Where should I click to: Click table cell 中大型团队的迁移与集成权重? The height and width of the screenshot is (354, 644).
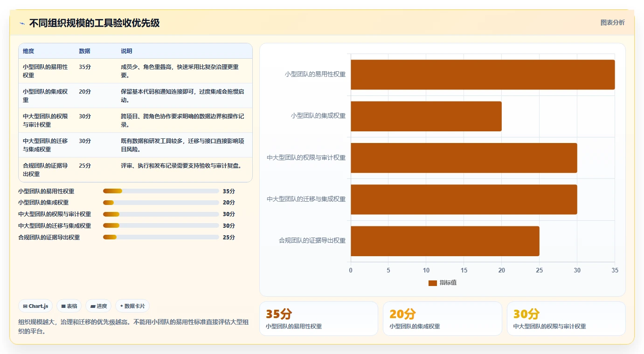46,145
